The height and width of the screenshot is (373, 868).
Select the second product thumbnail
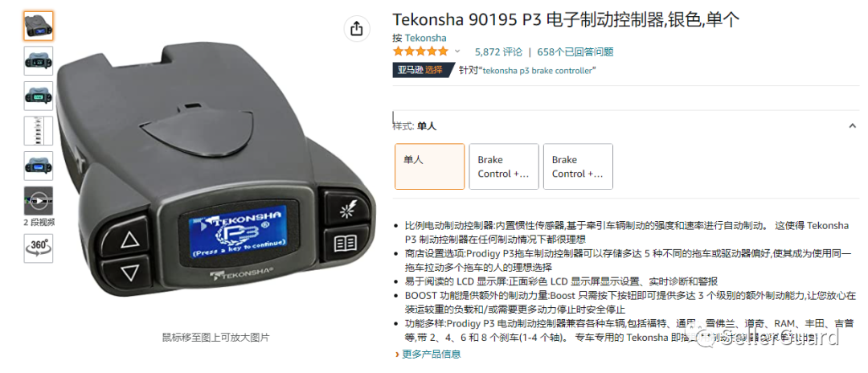click(x=39, y=61)
